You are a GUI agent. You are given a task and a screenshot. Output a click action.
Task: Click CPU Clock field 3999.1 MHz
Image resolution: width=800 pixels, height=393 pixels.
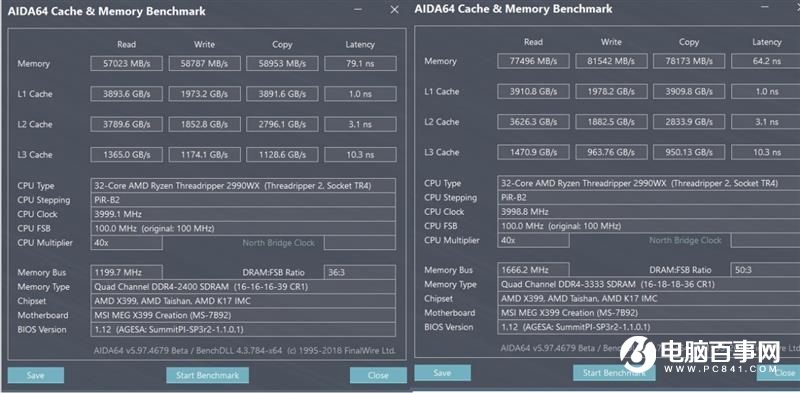point(243,214)
